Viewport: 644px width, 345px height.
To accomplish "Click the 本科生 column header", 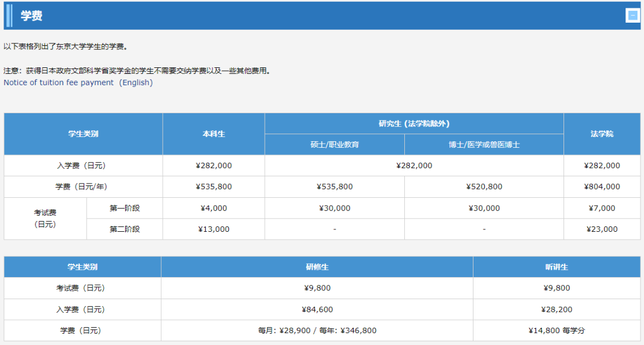I will tap(213, 134).
